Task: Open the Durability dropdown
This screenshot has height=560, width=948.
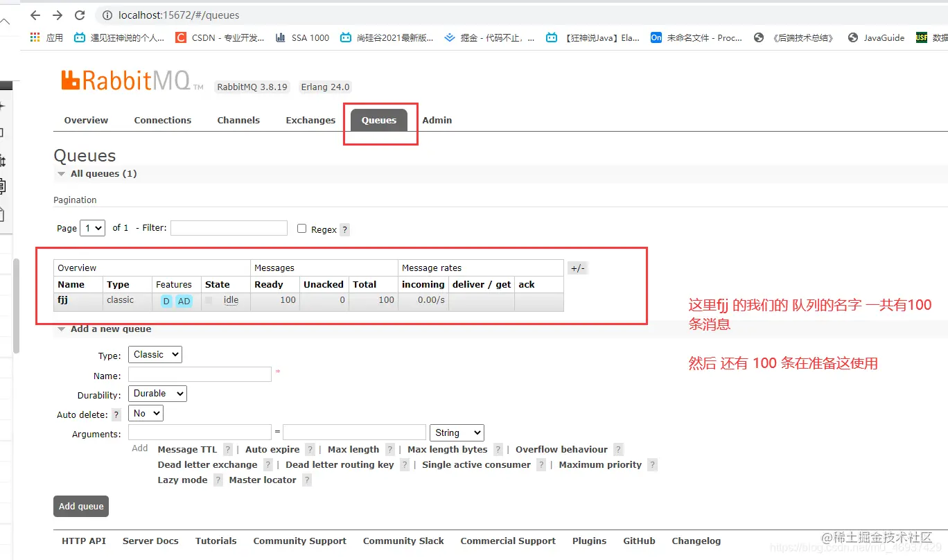Action: (x=157, y=394)
